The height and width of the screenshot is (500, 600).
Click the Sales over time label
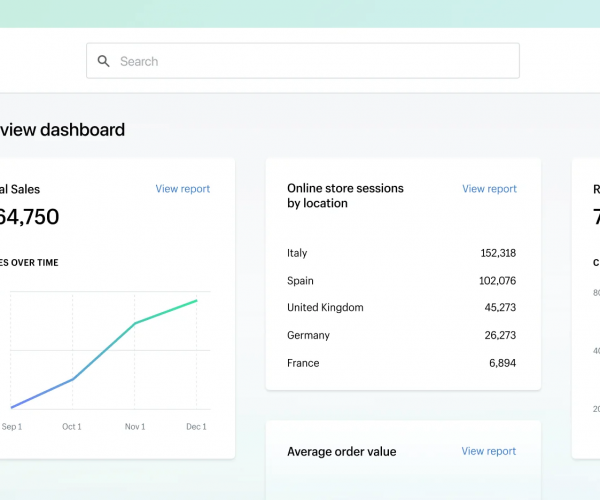(29, 263)
